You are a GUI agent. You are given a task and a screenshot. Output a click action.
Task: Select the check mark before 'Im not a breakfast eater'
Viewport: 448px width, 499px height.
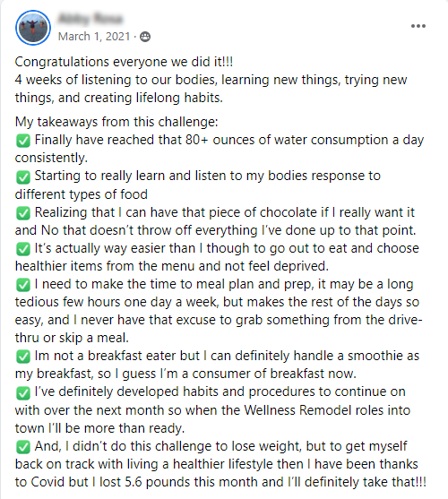23,357
